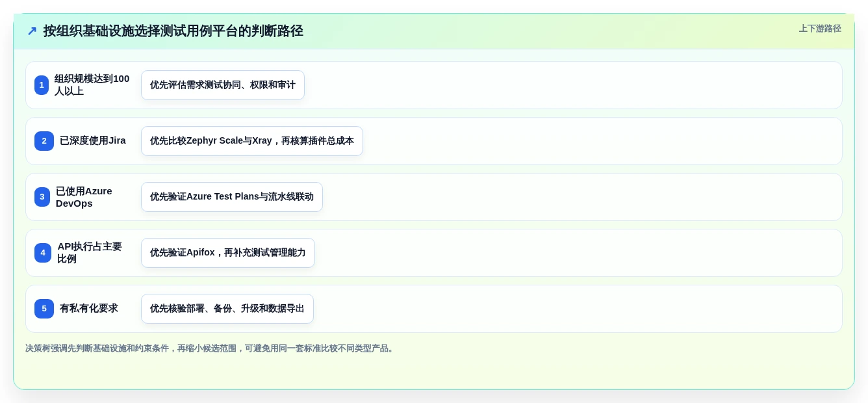
Task: Click the 按组织基础设施选择测试用例平台的判断路径 title
Action: 173,31
